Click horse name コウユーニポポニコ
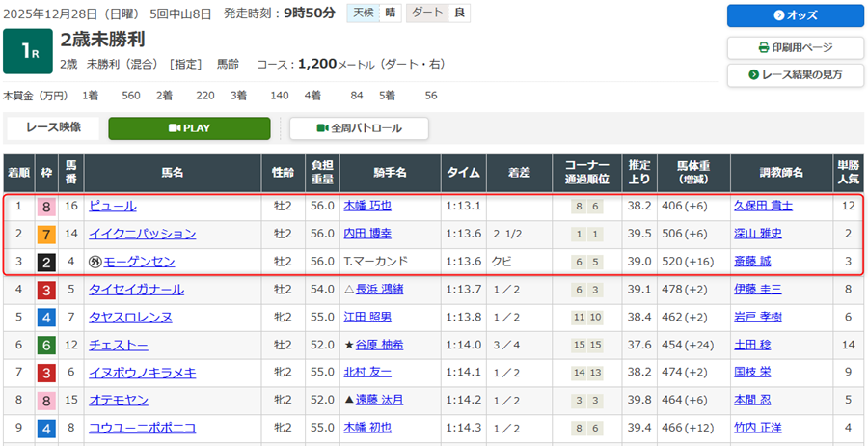868x446 pixels. tap(143, 428)
